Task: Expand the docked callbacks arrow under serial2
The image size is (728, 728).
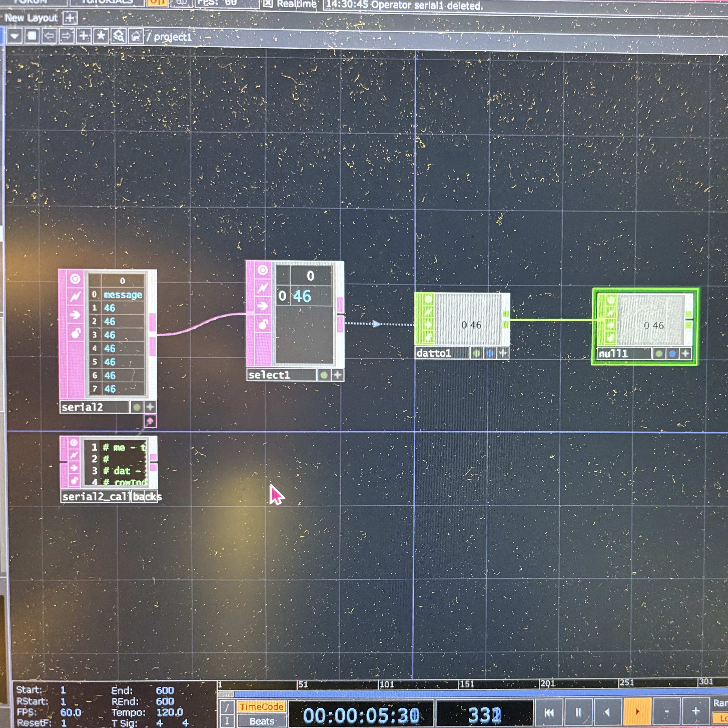Action: [x=150, y=422]
